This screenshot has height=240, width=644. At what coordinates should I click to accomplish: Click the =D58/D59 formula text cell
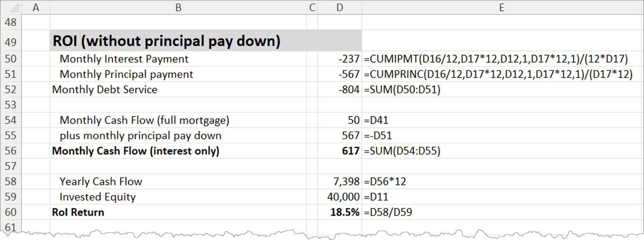click(x=388, y=212)
